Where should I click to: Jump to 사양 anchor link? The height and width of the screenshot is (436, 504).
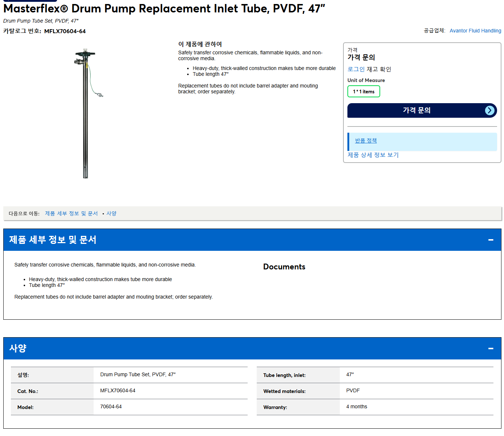(111, 213)
